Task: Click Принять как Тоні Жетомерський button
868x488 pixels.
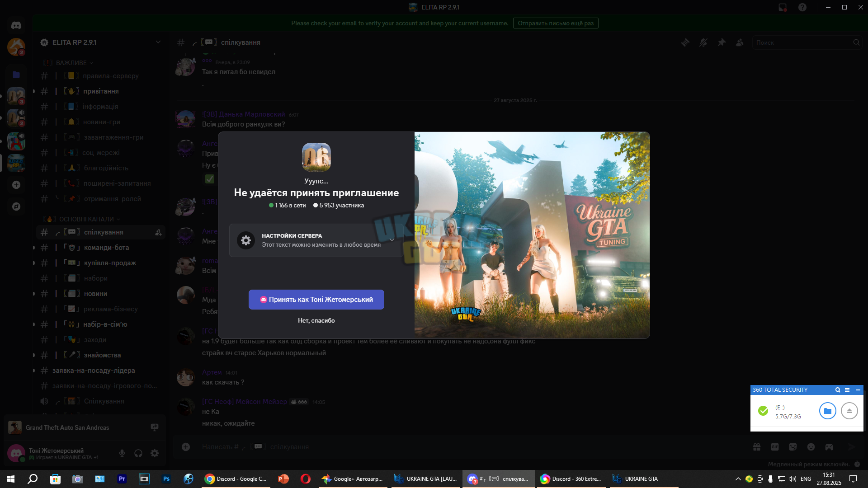Action: [x=316, y=300]
